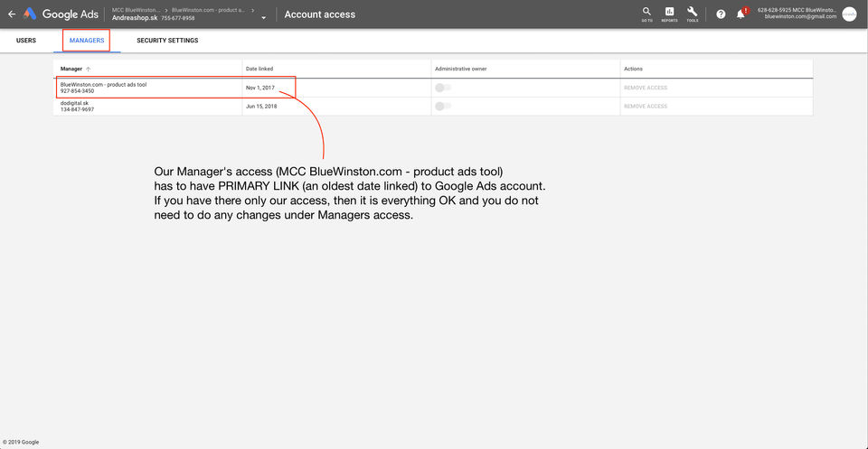Open the Security Settings tab
The width and height of the screenshot is (868, 449).
167,41
